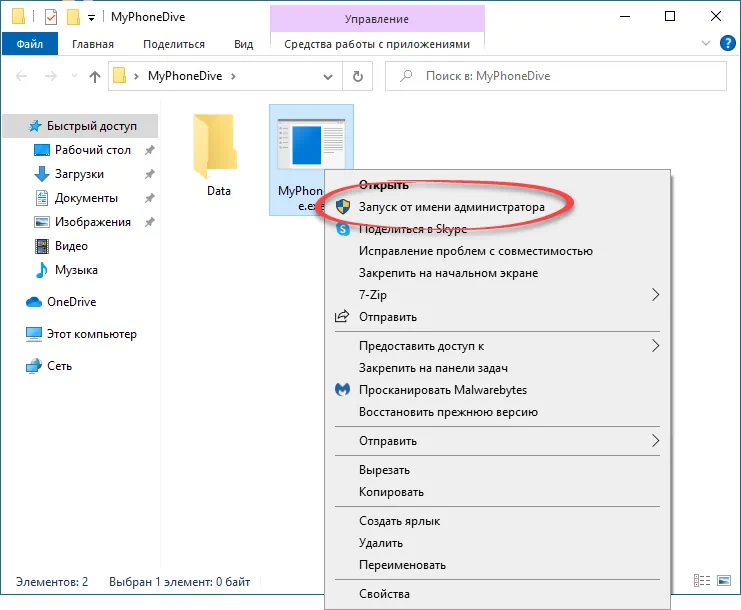This screenshot has height=610, width=741.
Task: Refresh the MyPhoneDive folder view
Action: (358, 76)
